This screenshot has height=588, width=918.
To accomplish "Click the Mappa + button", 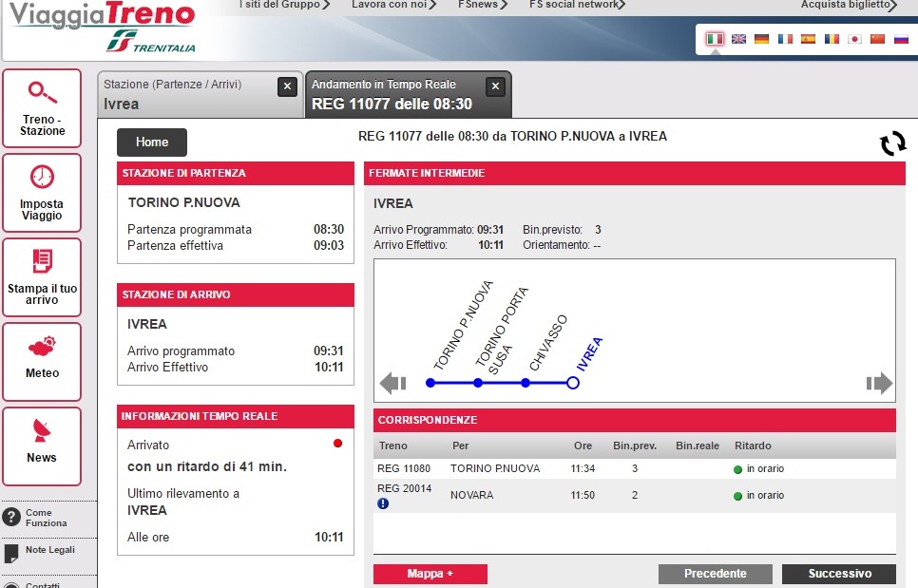I will pyautogui.click(x=430, y=574).
